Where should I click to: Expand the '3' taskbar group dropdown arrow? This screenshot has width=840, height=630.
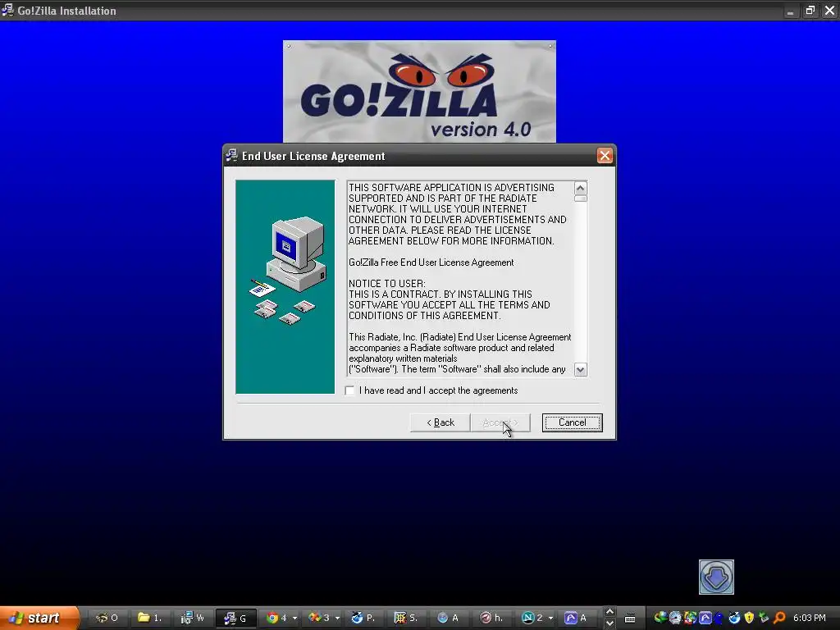tap(337, 619)
